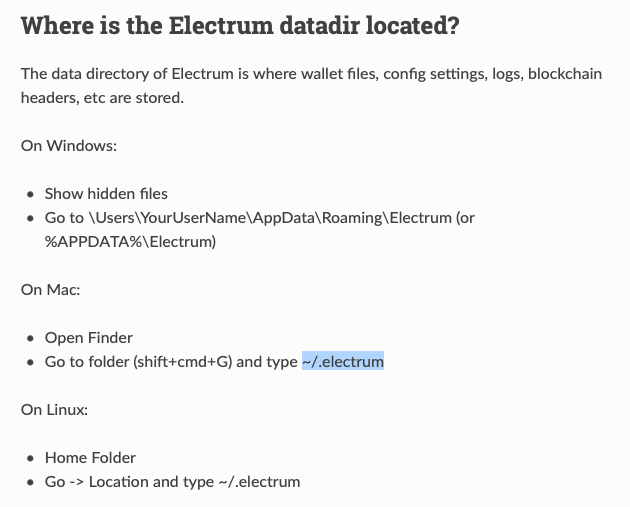The image size is (630, 507).
Task: Click the ~/.electrum text under On Linux
Action: point(259,482)
